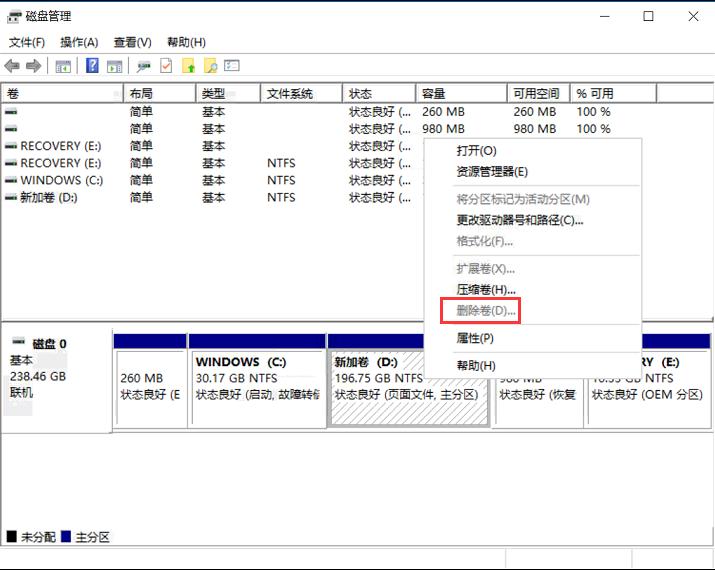This screenshot has width=715, height=570.
Task: Sort by the % 可用 column header
Action: (x=614, y=94)
